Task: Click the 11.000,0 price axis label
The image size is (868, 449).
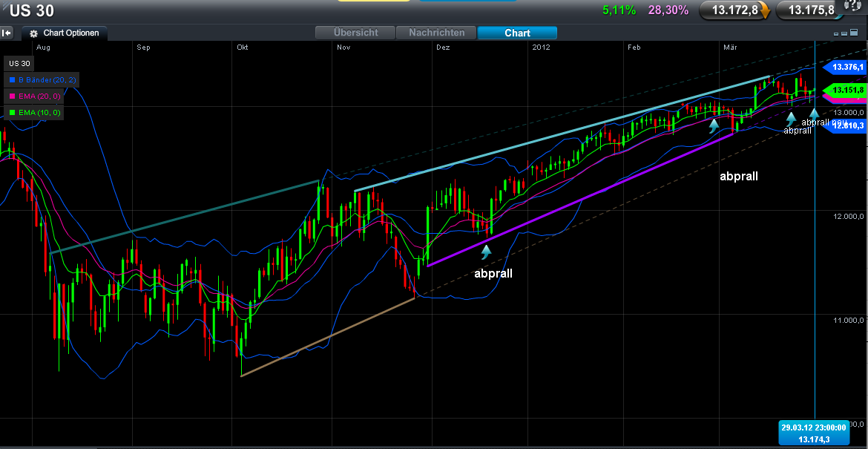Action: click(847, 320)
